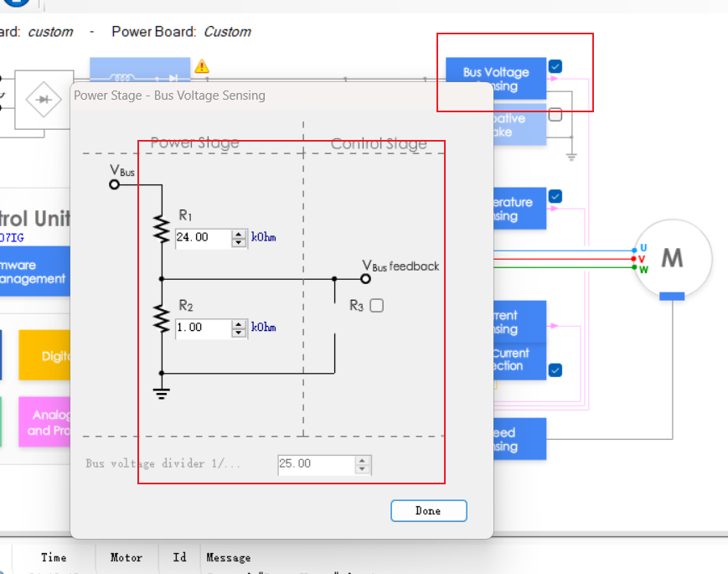728x574 pixels.
Task: Toggle the temperature sensing checkbox
Action: (x=555, y=196)
